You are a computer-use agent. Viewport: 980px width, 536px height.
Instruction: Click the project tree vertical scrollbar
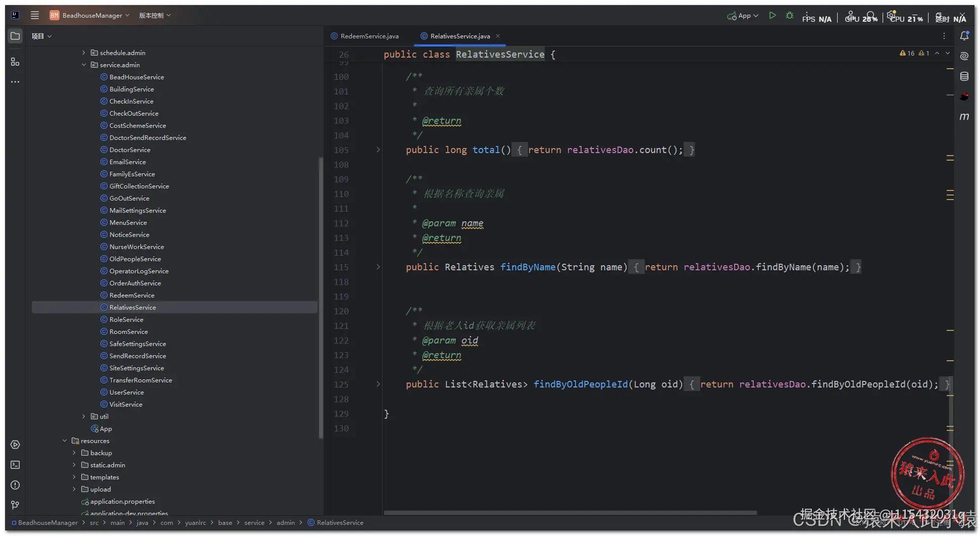click(321, 298)
